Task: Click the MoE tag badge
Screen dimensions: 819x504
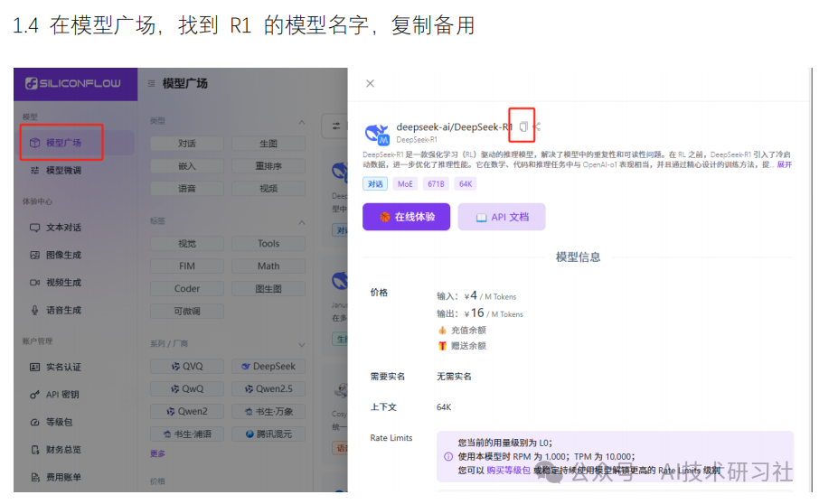Action: [405, 184]
